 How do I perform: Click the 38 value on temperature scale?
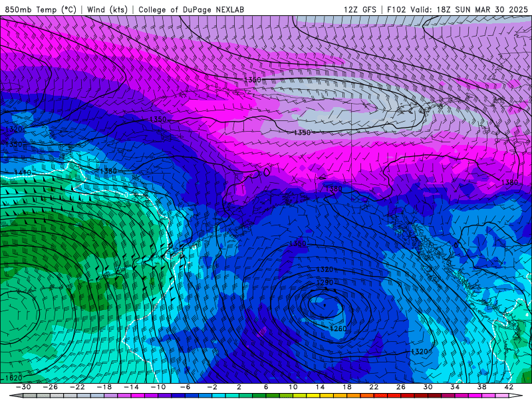pyautogui.click(x=481, y=387)
